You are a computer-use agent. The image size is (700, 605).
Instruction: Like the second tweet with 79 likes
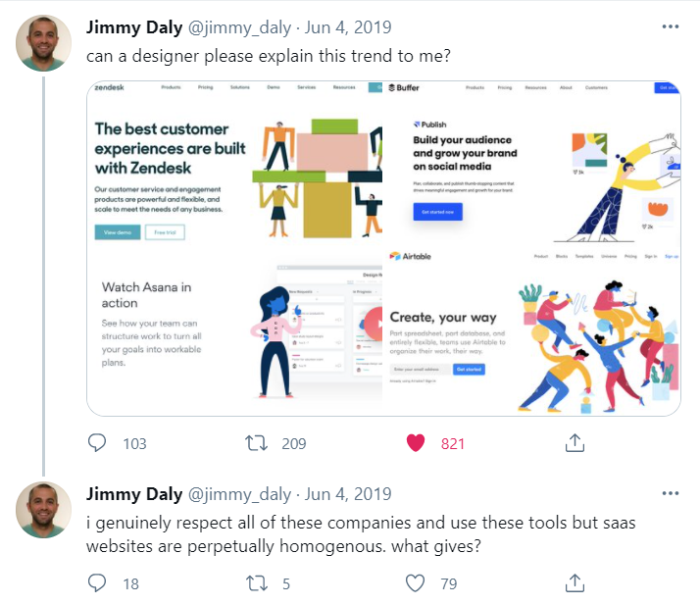pos(415,582)
